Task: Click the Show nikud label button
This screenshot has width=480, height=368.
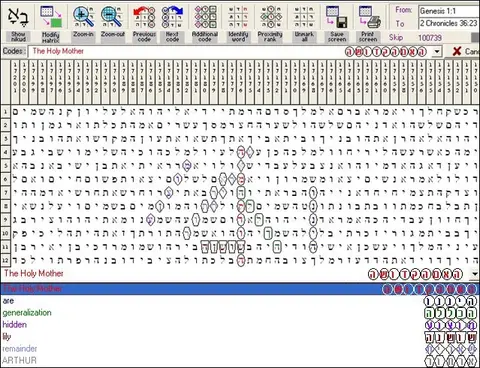Action: click(x=18, y=37)
